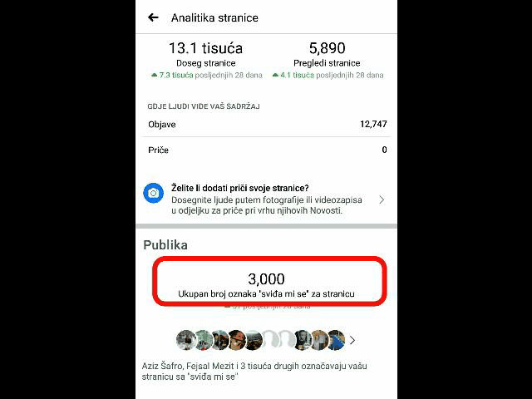
Task: Tap 'Želite li dodati priči svoje stranice?'
Action: coord(240,188)
